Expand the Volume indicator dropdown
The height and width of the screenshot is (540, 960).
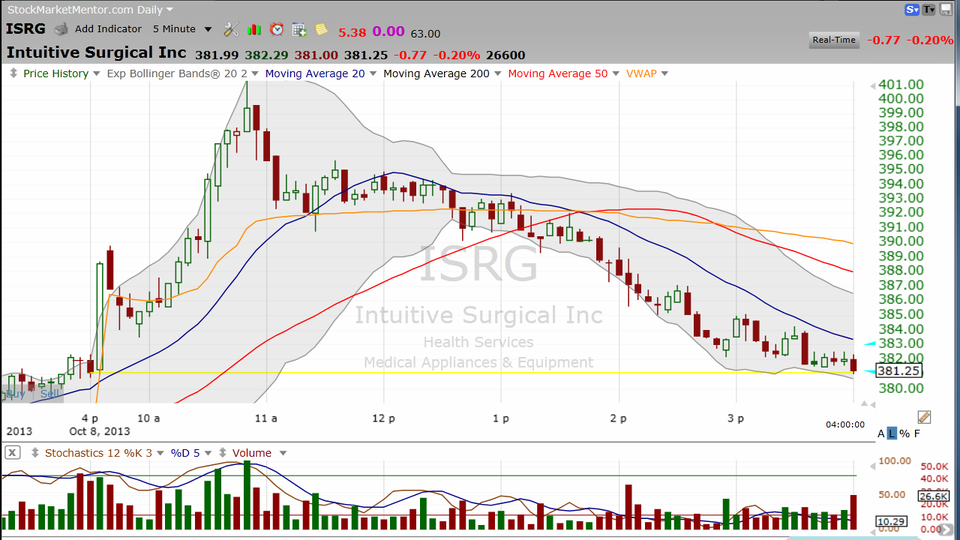coord(283,453)
